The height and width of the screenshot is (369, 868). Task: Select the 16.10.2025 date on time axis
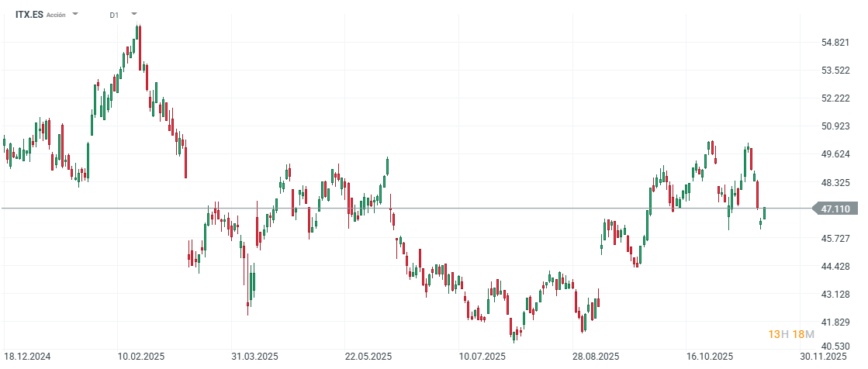tap(710, 357)
